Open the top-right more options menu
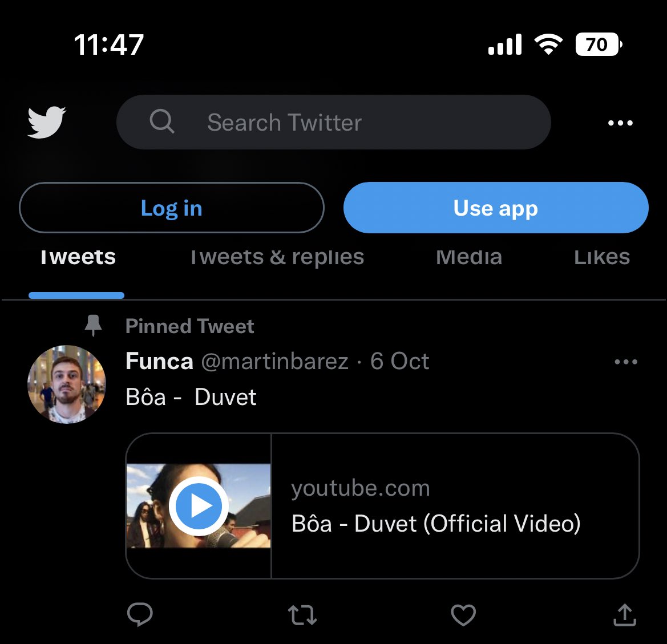Screen dimensions: 667x644 click(x=620, y=123)
